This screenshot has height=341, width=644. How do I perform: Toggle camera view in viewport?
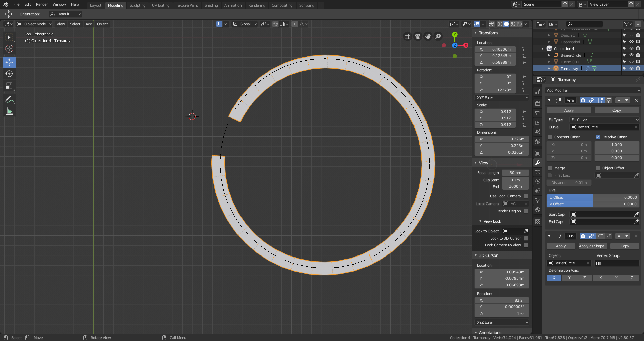[x=418, y=36]
